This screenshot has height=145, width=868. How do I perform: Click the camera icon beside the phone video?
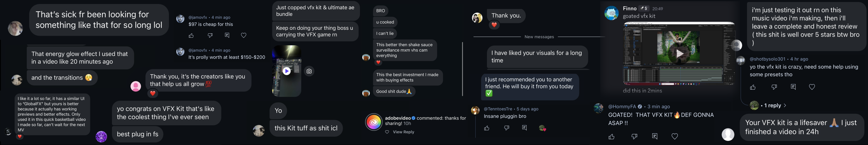tap(309, 71)
